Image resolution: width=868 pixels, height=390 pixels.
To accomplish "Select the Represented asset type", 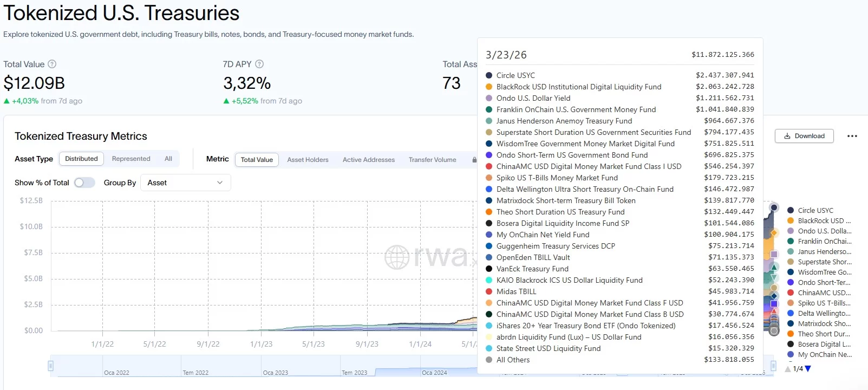I will (x=131, y=159).
